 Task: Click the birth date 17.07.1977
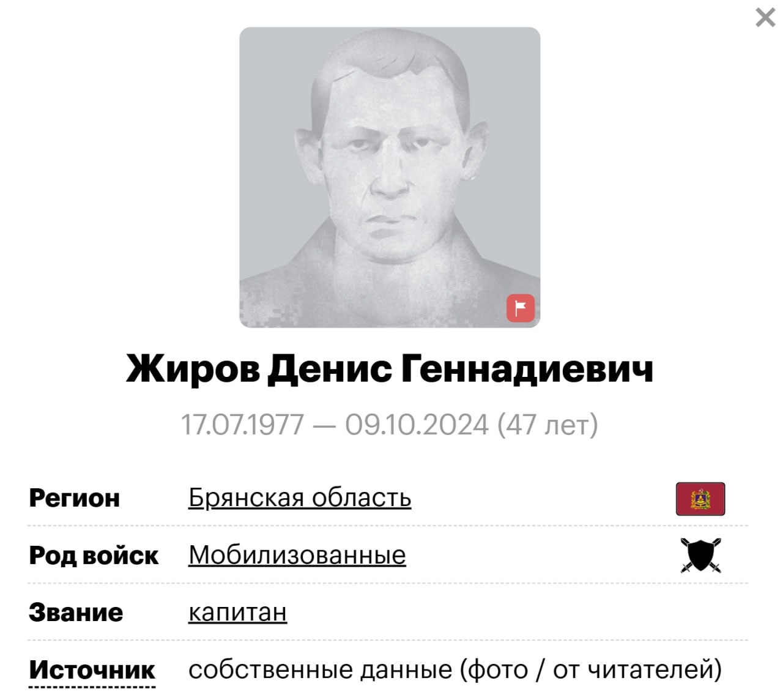point(243,425)
